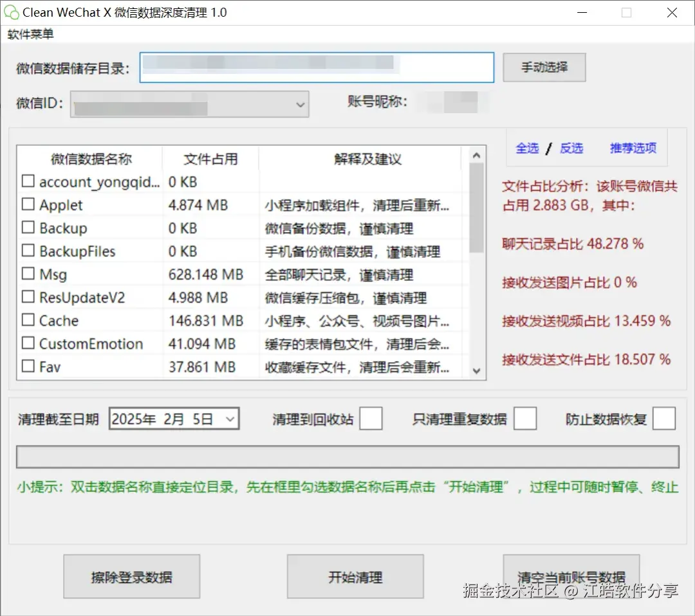Click the list scrollbar up arrow
The image size is (695, 616).
pos(476,156)
